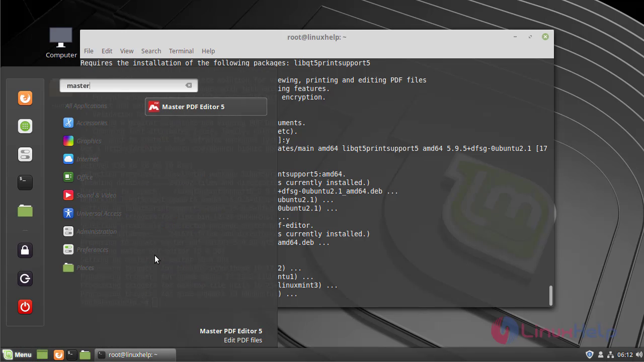Open Firefox from the menu favorites sidebar
Screen dimensions: 644x362
point(25,98)
